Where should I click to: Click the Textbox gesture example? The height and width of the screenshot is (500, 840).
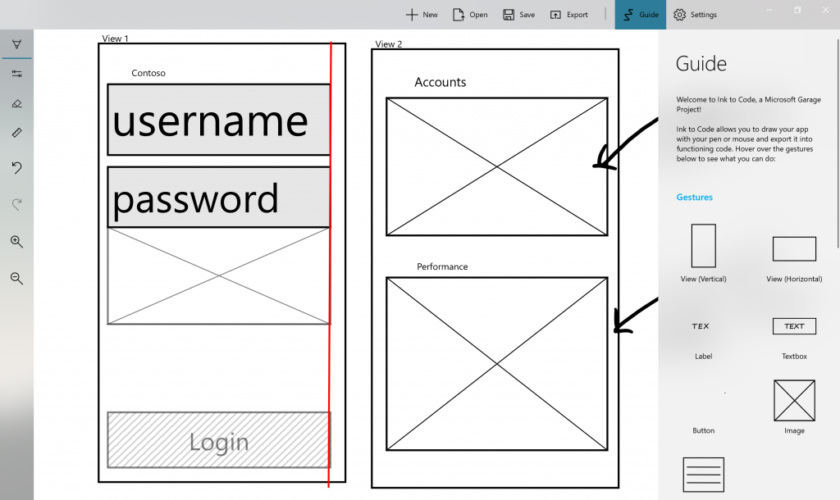coord(794,326)
